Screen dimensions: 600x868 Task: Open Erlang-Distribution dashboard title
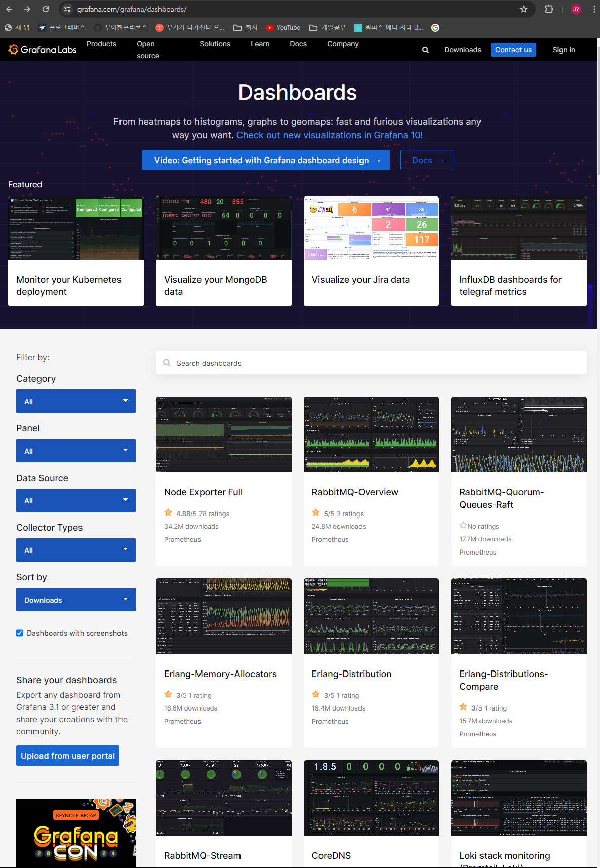click(x=351, y=674)
